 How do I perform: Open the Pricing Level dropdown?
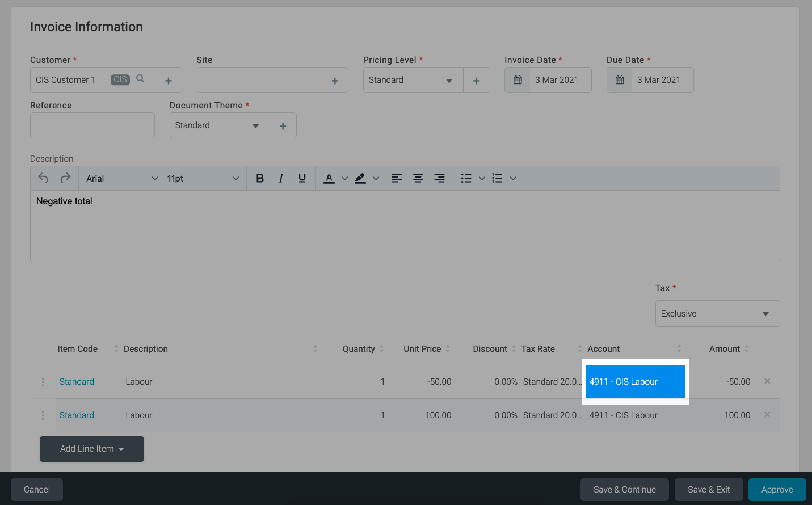click(x=413, y=80)
